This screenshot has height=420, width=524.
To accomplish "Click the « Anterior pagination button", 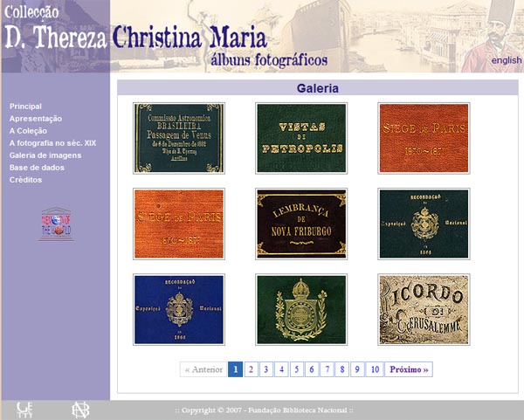I will pyautogui.click(x=203, y=369).
